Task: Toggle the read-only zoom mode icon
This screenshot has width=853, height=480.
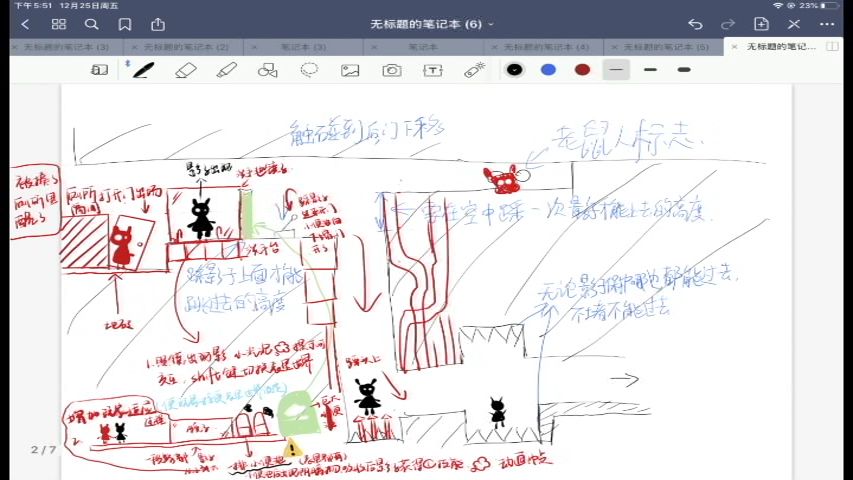Action: (x=99, y=70)
